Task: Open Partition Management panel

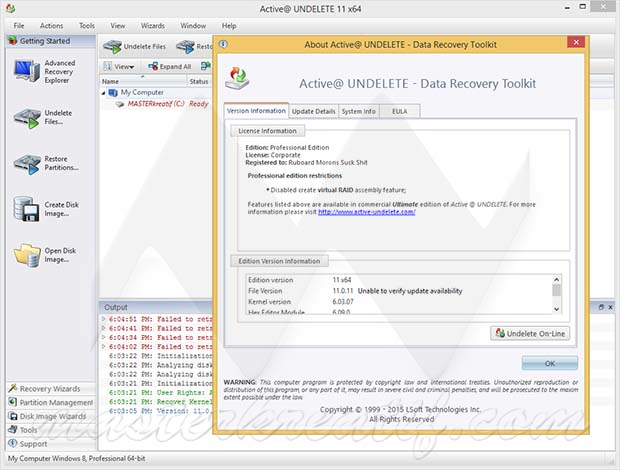Action: (x=51, y=402)
